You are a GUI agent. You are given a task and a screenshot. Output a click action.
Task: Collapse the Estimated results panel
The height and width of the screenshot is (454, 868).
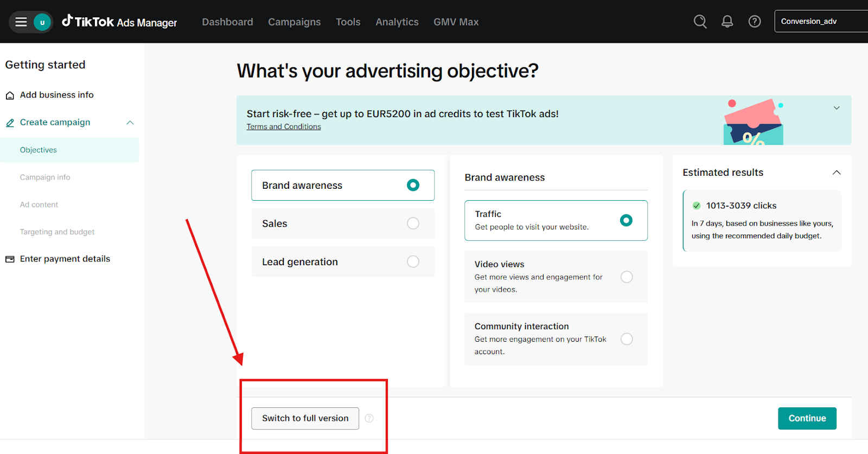click(836, 172)
